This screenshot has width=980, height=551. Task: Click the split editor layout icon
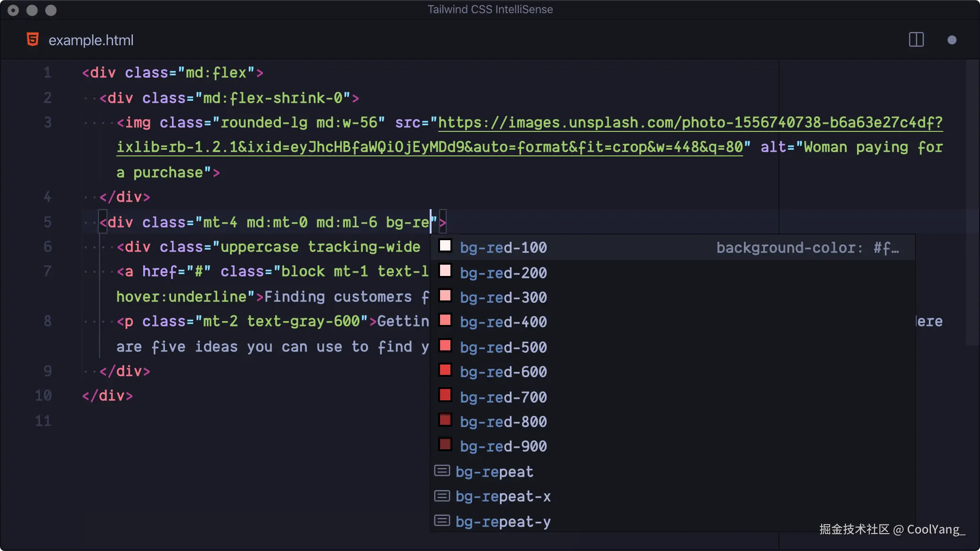(x=916, y=40)
